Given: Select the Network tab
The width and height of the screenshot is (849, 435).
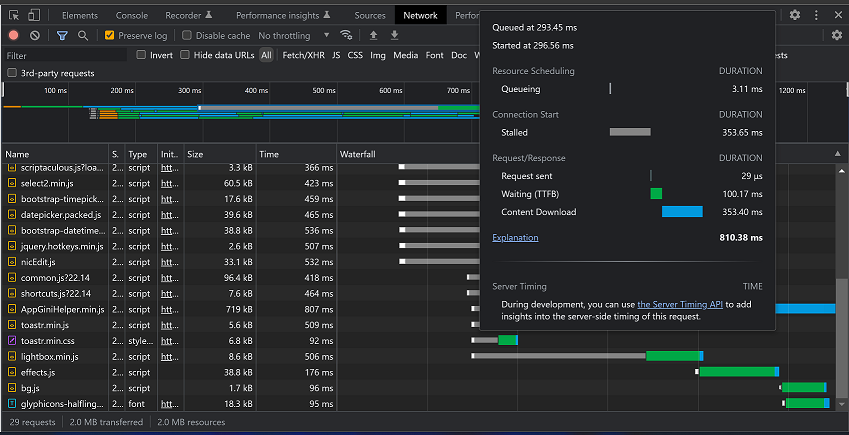Looking at the screenshot, I should pyautogui.click(x=420, y=15).
